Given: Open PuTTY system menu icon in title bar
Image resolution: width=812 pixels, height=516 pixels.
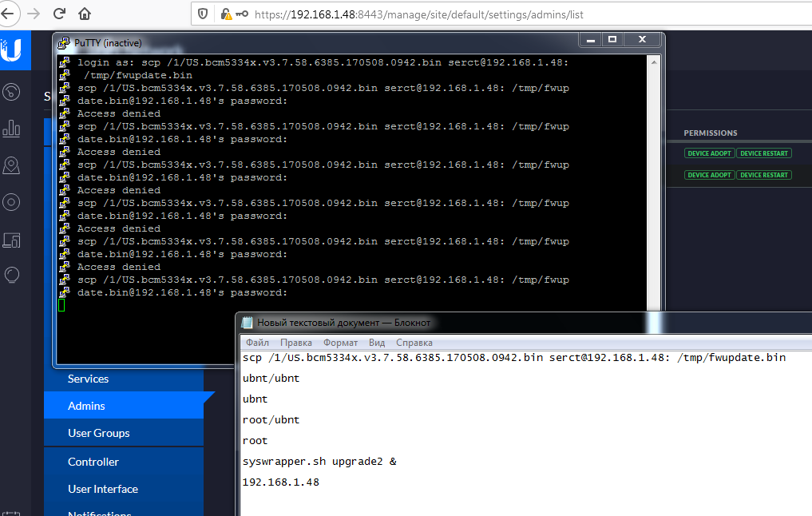Looking at the screenshot, I should coord(63,42).
